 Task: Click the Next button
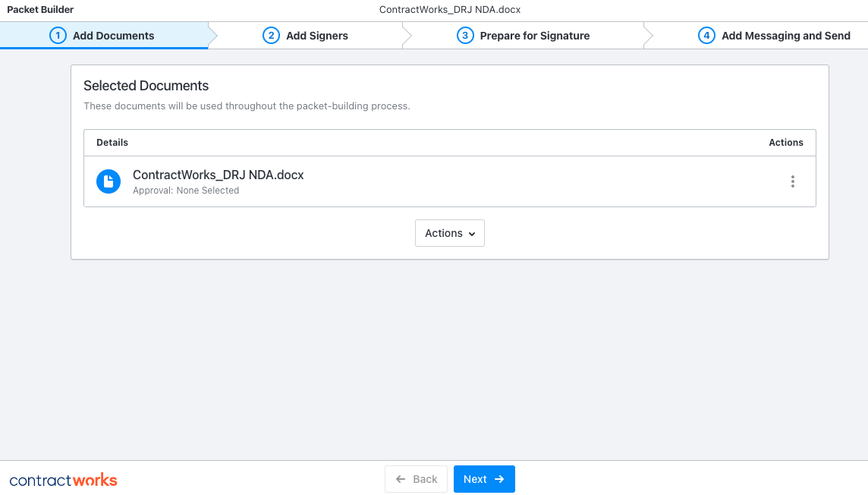pyautogui.click(x=484, y=479)
